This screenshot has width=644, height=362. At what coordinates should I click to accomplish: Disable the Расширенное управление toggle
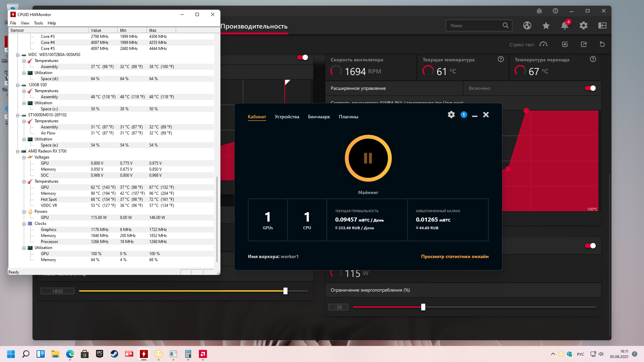pos(590,88)
